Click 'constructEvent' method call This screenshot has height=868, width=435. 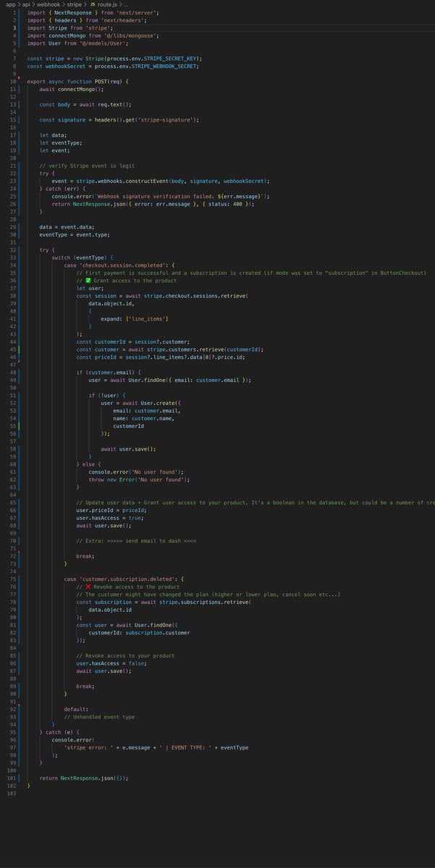tap(145, 181)
